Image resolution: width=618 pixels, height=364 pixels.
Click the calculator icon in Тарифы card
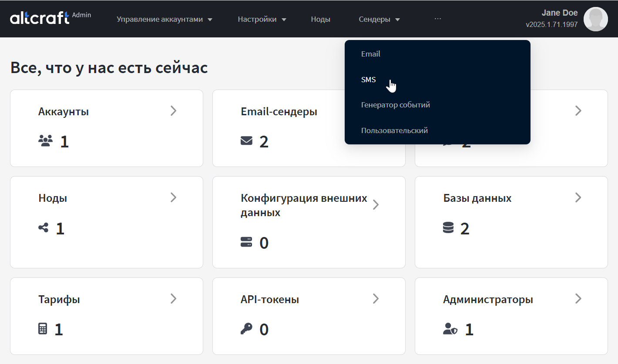coord(43,329)
